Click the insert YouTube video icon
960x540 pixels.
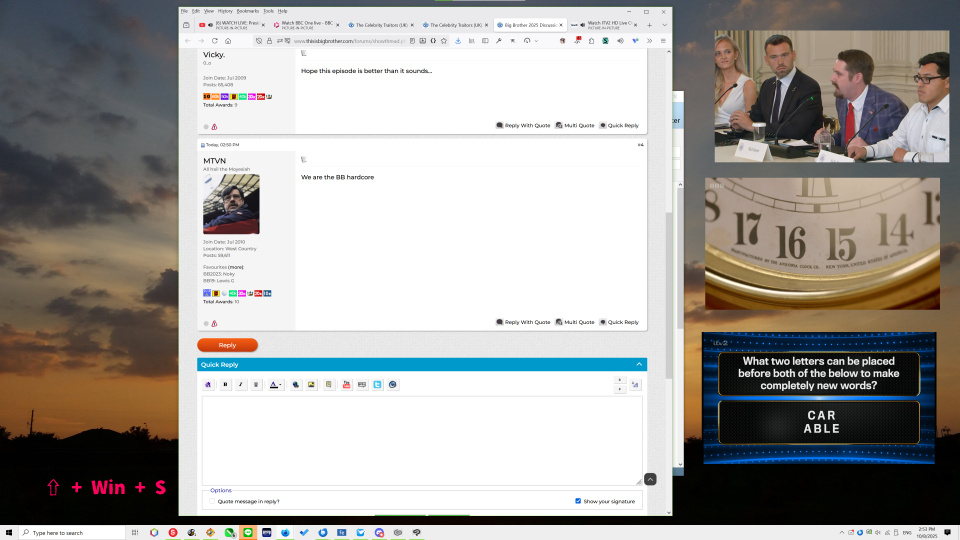coord(347,384)
